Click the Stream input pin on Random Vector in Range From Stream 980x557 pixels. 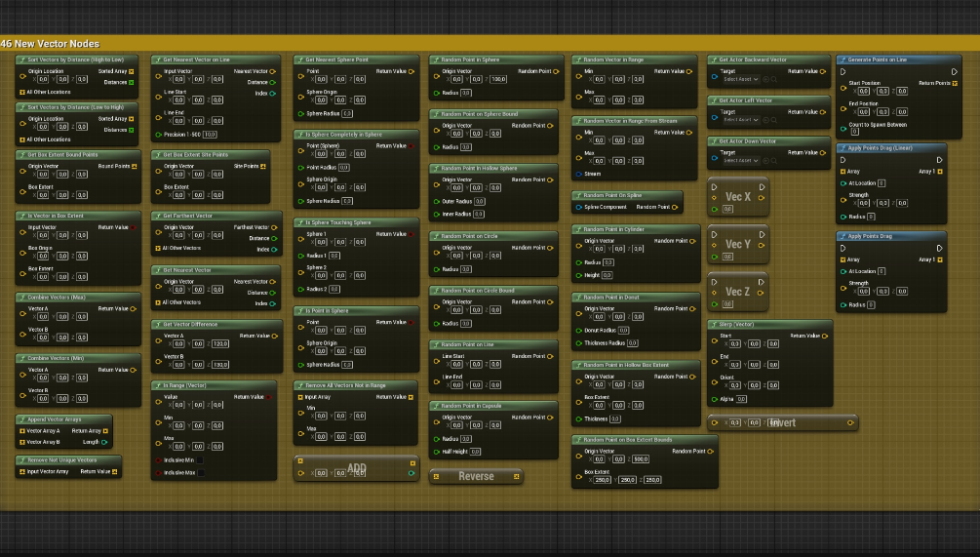(x=579, y=174)
